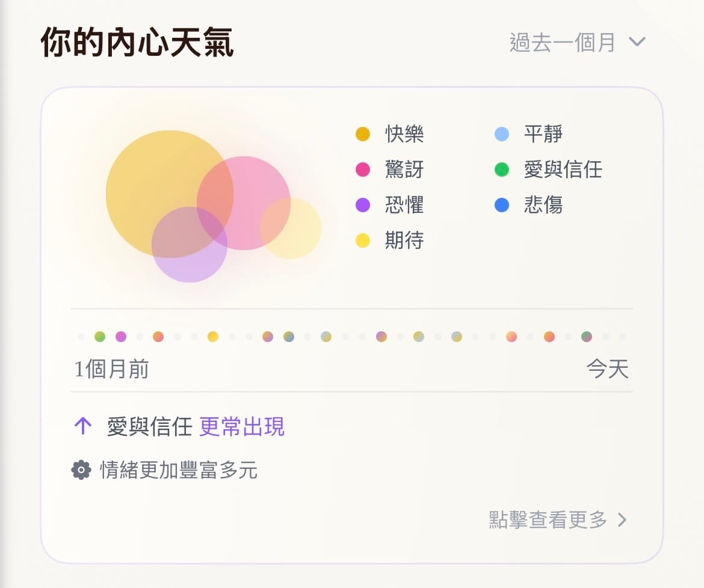
Task: Click the upward arrow icon beside 愛與信任
Action: click(82, 427)
